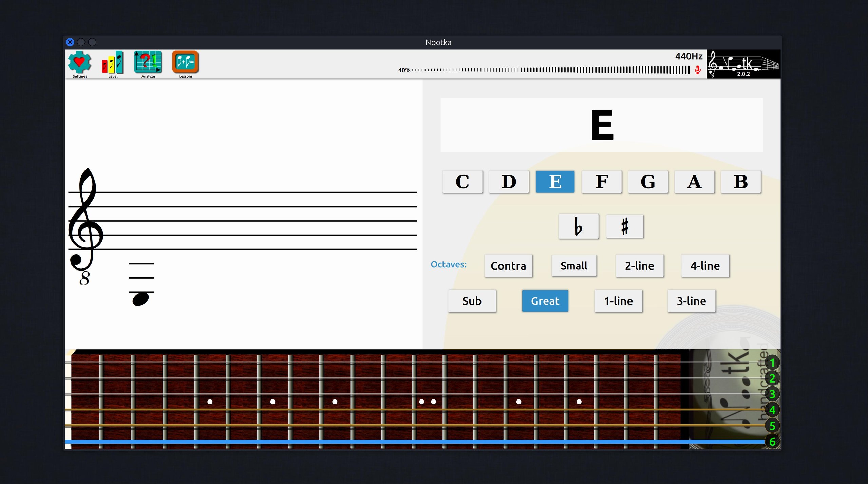This screenshot has width=868, height=484.
Task: Click the Nootka logo
Action: [x=743, y=64]
